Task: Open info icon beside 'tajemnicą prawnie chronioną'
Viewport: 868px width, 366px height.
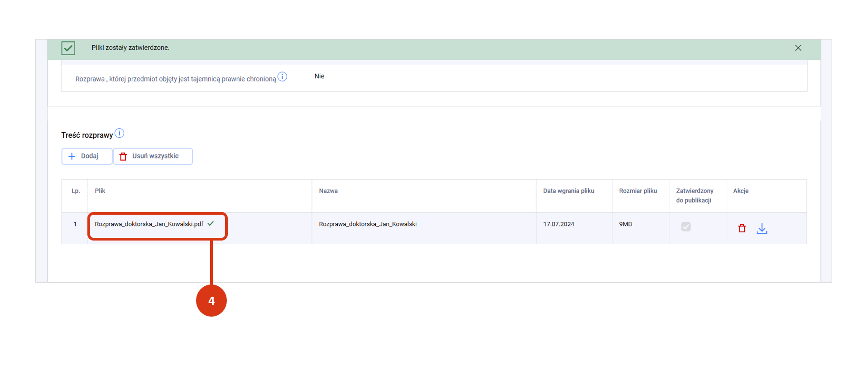Action: tap(282, 77)
